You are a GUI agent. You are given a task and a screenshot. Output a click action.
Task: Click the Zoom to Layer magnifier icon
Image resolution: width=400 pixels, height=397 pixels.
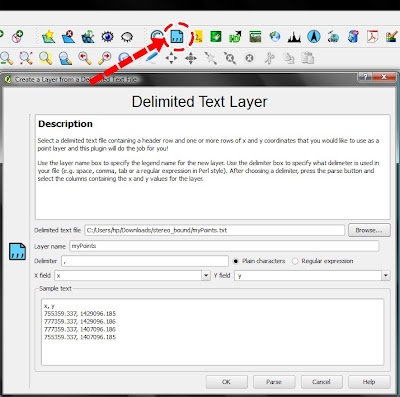point(65,58)
